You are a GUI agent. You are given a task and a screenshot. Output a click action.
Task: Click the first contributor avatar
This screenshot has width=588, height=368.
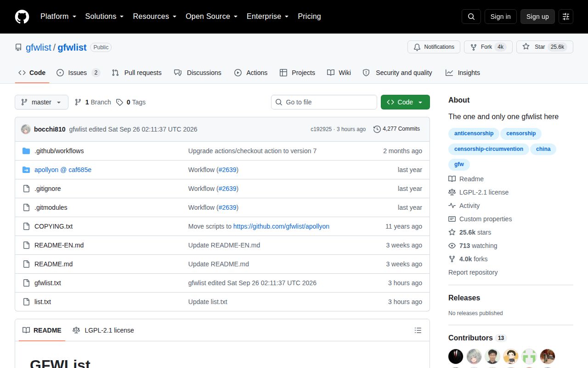(456, 356)
